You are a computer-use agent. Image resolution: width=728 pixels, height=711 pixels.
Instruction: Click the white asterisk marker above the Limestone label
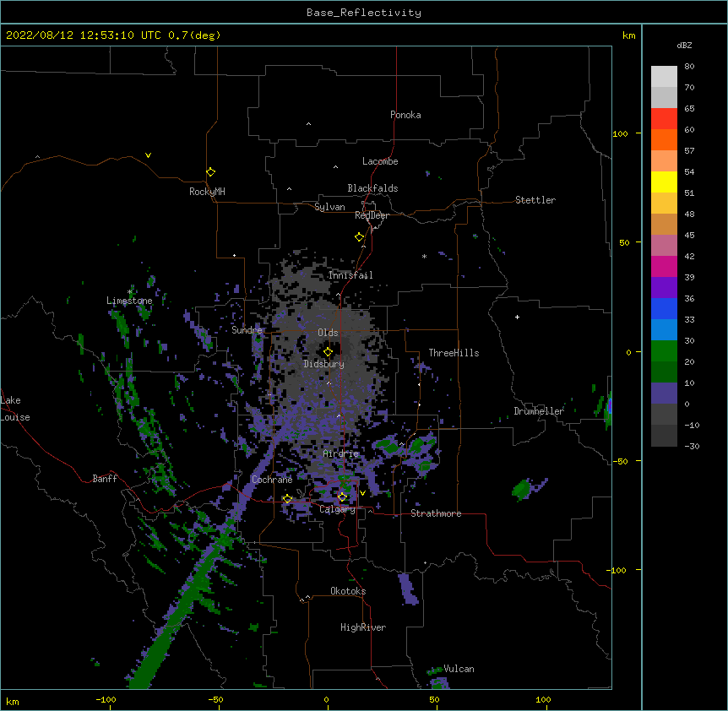(x=130, y=292)
